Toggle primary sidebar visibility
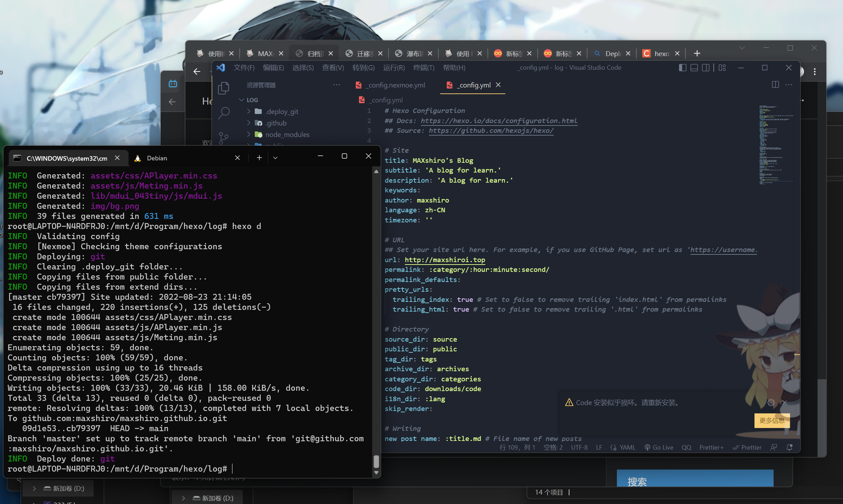 coord(682,68)
